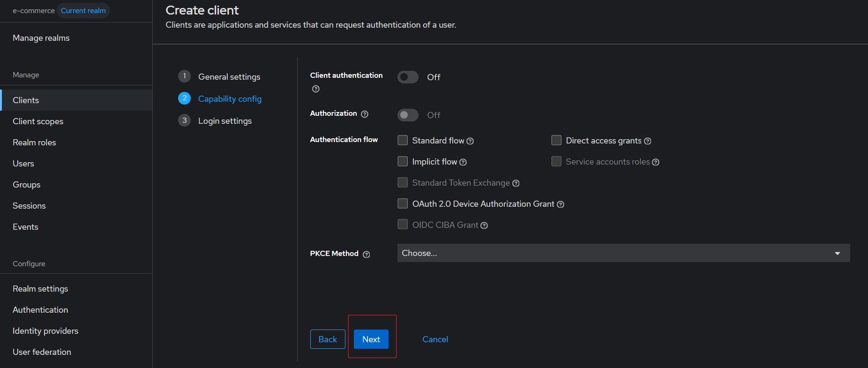868x368 pixels.
Task: Jump to Login settings wizard step
Action: click(x=224, y=121)
